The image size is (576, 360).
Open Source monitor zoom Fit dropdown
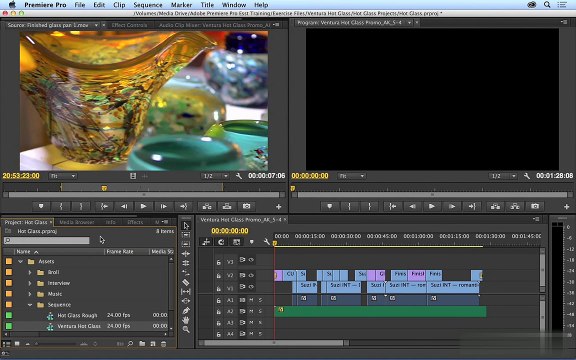pos(62,176)
